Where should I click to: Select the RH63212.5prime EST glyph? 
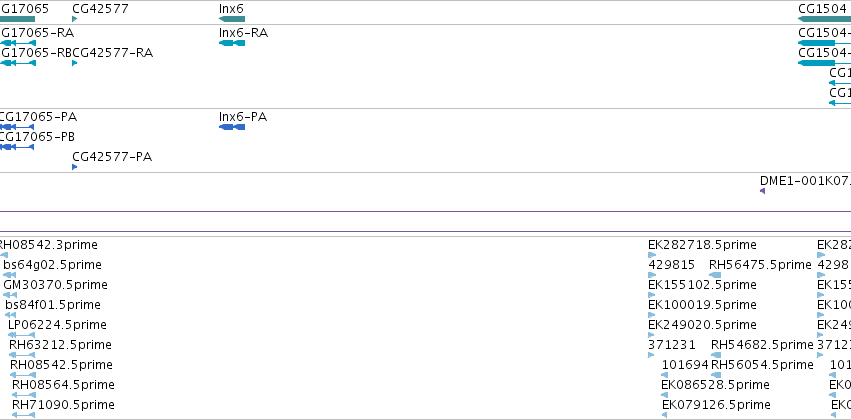tap(22, 355)
